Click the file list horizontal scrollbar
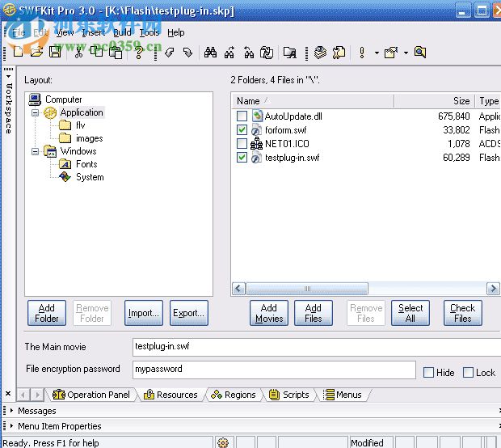This screenshot has width=501, height=448. pyautogui.click(x=364, y=289)
